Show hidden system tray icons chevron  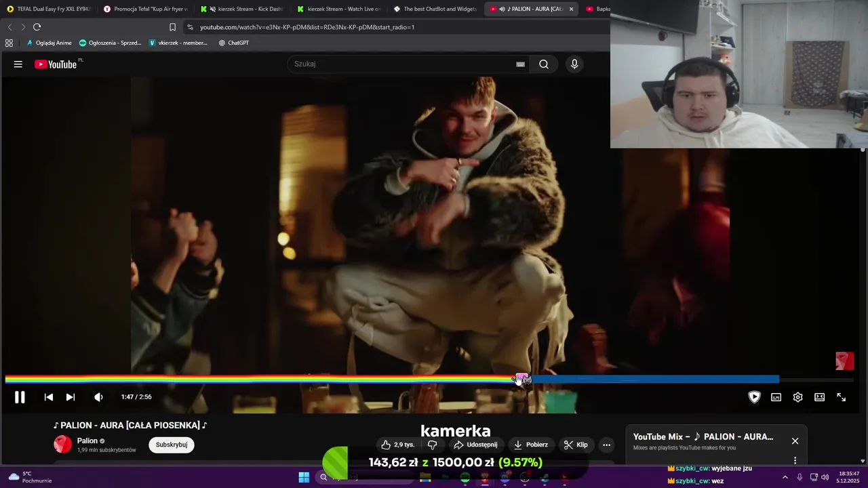[785, 477]
